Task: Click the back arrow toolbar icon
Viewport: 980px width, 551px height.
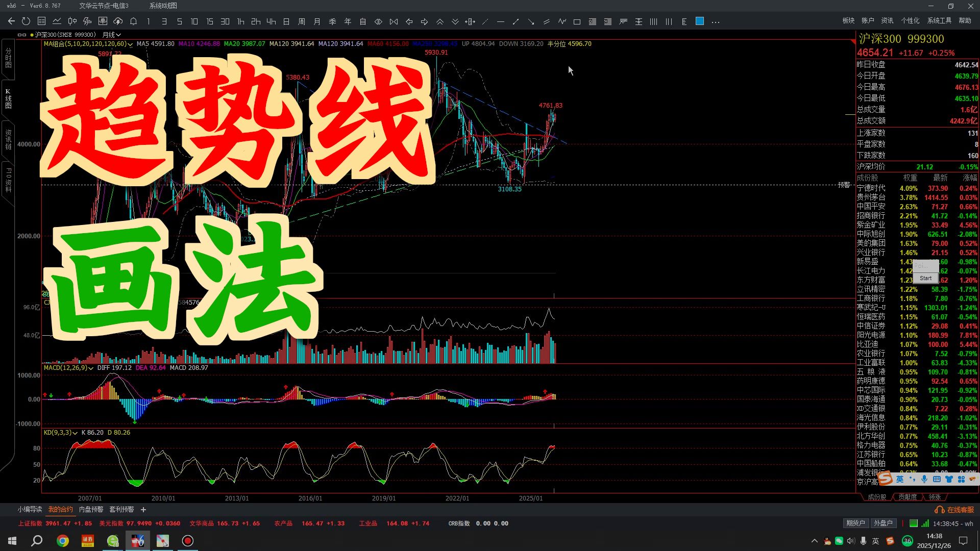Action: [x=11, y=21]
